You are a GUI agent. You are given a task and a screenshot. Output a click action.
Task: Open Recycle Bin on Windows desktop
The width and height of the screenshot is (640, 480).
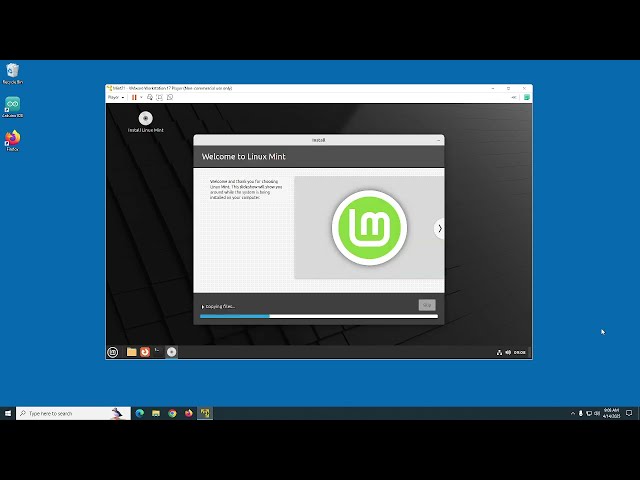point(13,74)
